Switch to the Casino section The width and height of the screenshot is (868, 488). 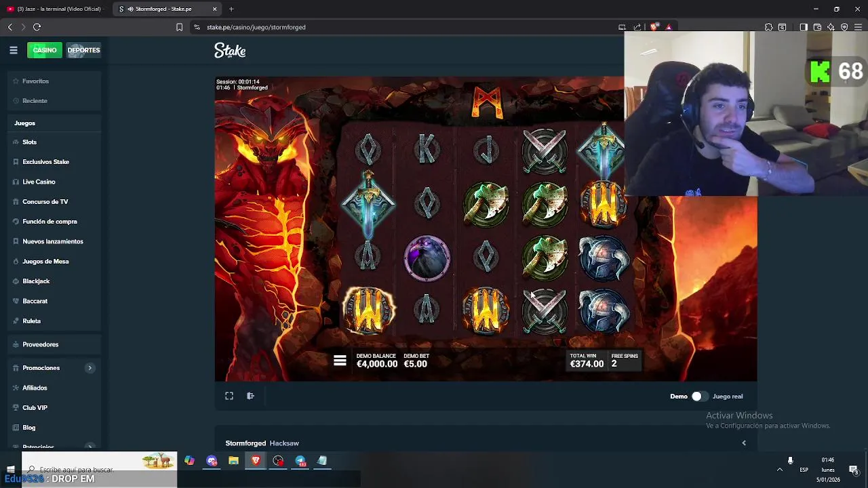(x=45, y=50)
